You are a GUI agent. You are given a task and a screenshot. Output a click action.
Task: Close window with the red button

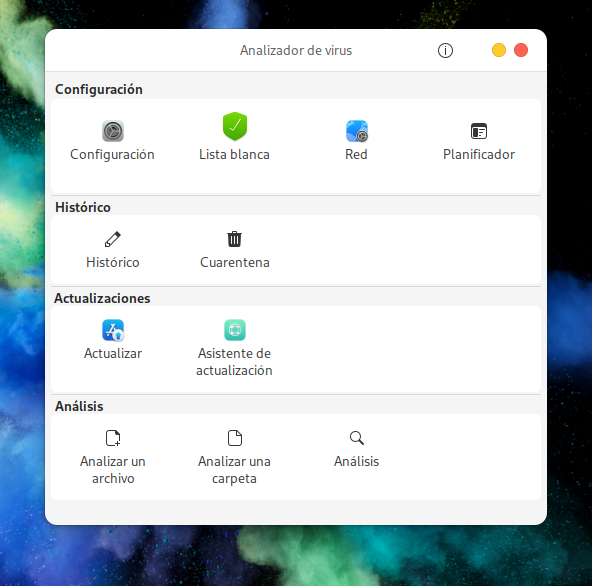(521, 50)
